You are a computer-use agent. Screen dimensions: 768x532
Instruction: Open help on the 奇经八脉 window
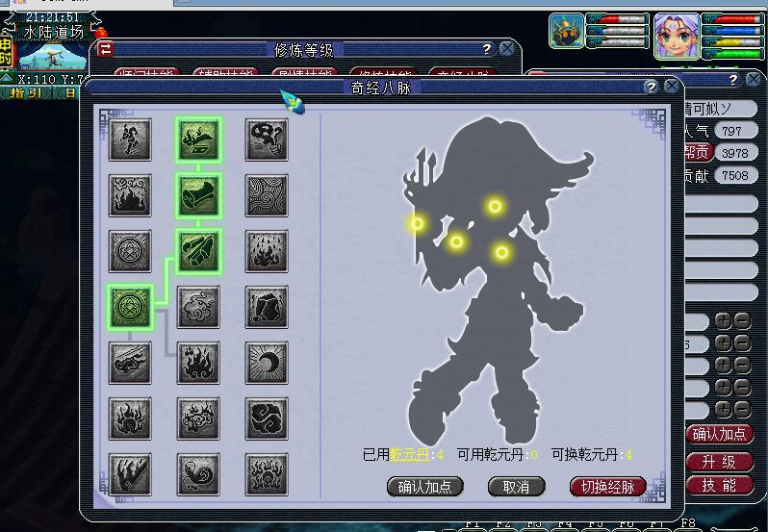point(651,88)
